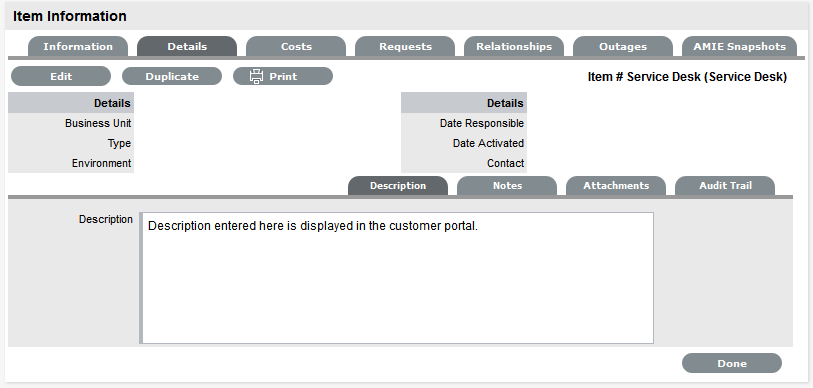
Task: Click the Environment label
Action: point(102,163)
